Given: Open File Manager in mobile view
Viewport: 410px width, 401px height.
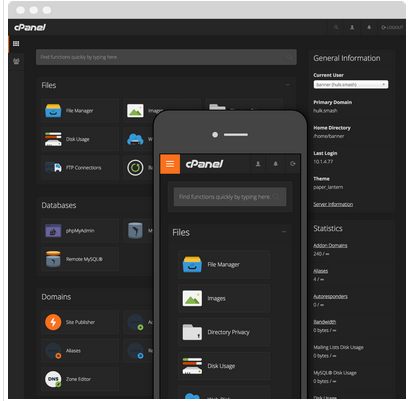Looking at the screenshot, I should (x=224, y=264).
